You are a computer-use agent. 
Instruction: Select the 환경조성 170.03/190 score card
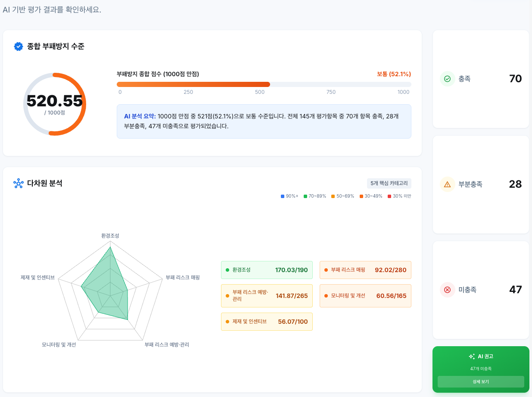point(267,270)
